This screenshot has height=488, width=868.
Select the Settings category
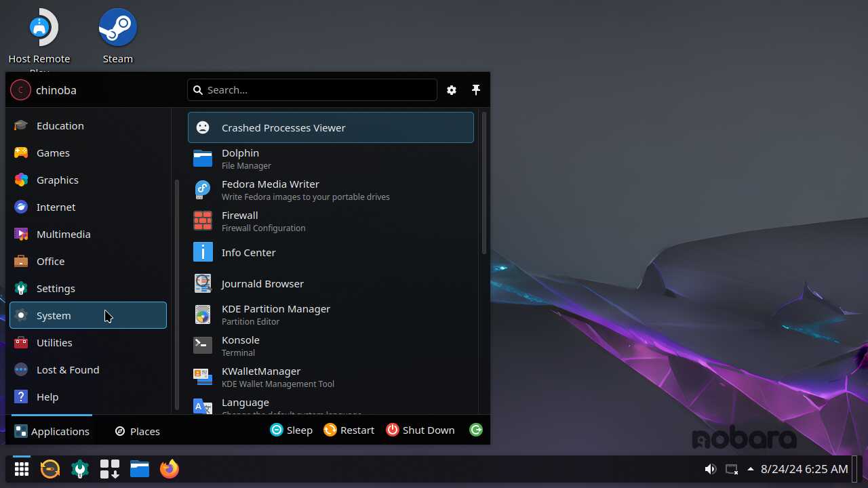pos(88,288)
